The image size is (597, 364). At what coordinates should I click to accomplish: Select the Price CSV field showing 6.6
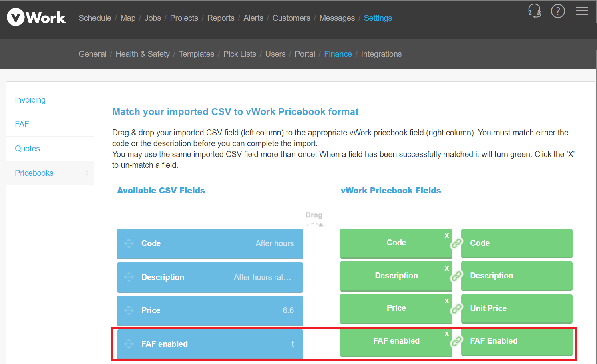click(x=210, y=311)
